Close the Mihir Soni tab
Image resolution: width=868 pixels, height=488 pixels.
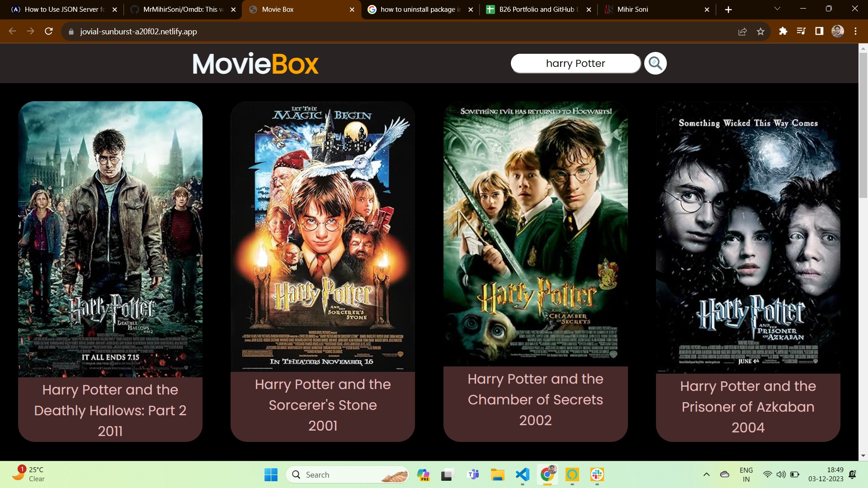coord(707,9)
